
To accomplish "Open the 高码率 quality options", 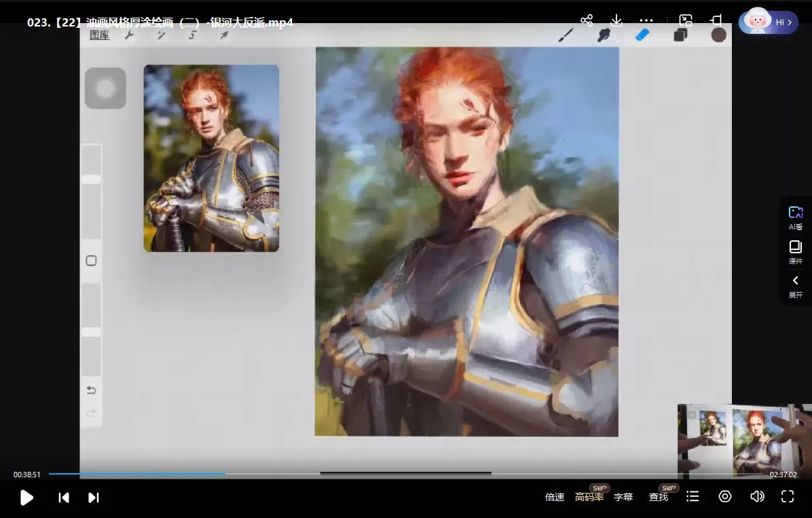I will point(589,497).
